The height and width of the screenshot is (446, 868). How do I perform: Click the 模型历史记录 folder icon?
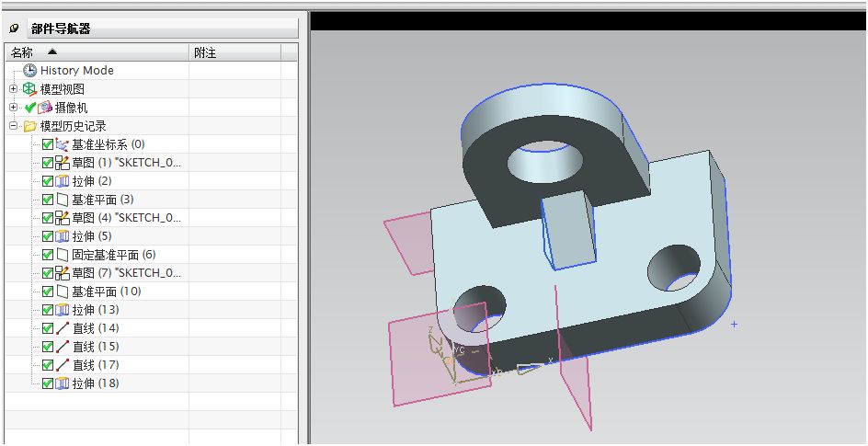[30, 126]
